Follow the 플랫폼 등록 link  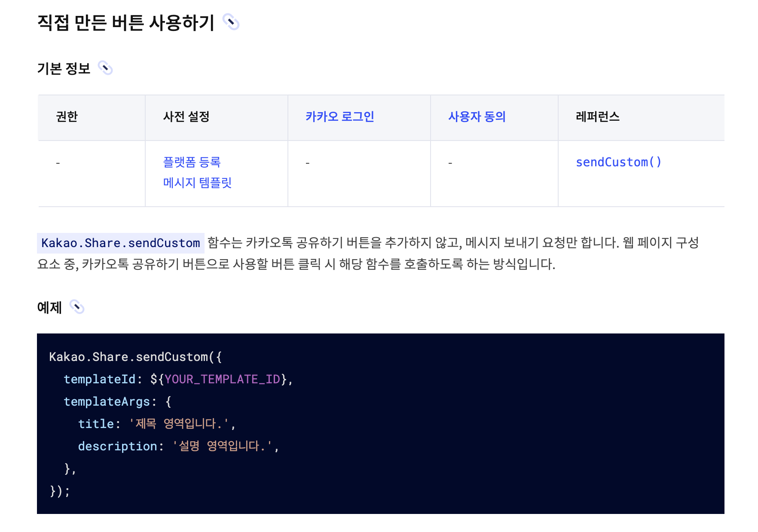tap(192, 162)
